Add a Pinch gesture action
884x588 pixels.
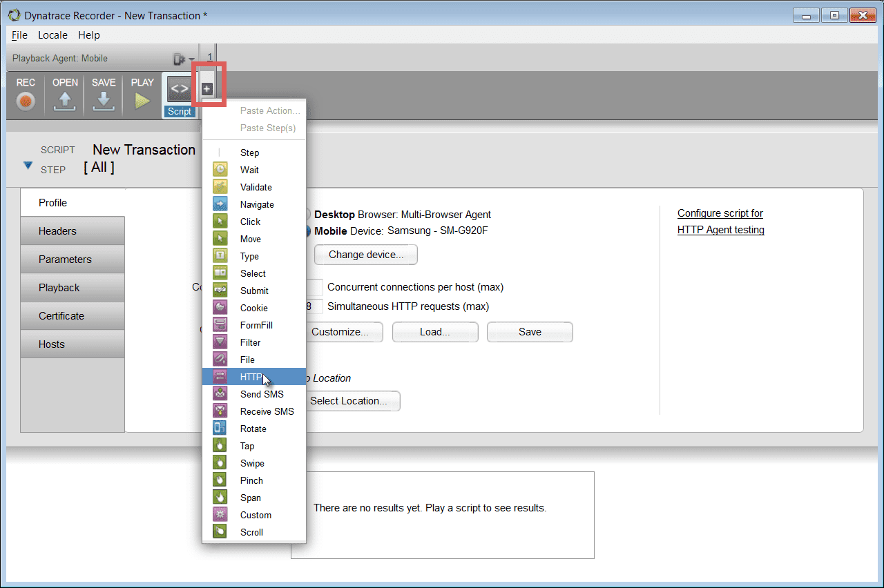(254, 480)
